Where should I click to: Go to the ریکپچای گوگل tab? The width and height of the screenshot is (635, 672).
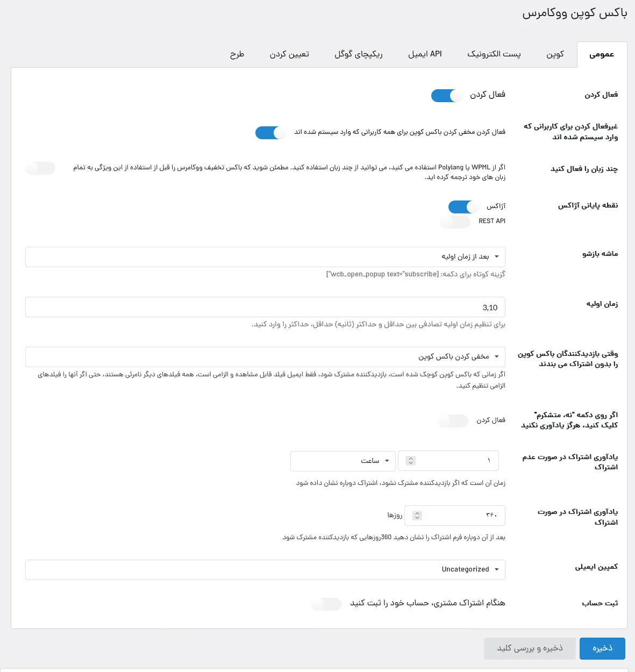click(x=359, y=54)
